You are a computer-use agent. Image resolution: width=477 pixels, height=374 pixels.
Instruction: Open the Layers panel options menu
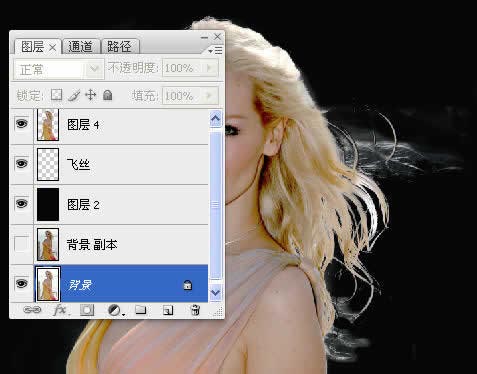[216, 51]
